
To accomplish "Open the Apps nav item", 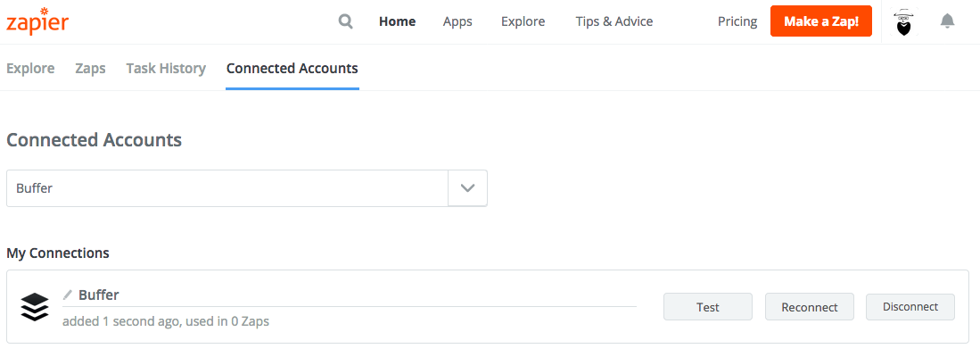I will pos(457,21).
